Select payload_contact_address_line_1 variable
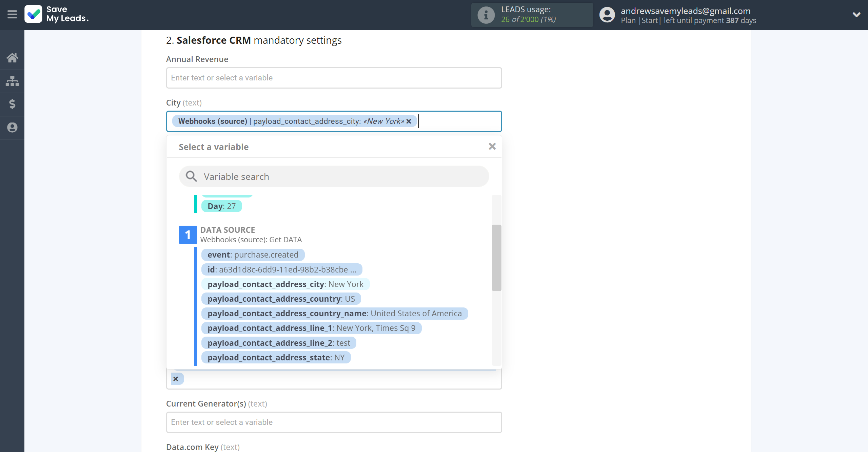The height and width of the screenshot is (452, 868). (311, 328)
